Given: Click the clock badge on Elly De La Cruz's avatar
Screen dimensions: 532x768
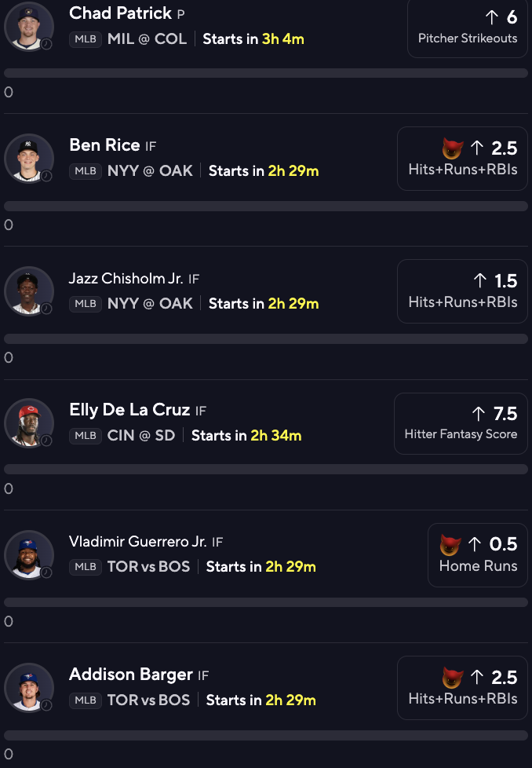Looking at the screenshot, I should point(46,441).
